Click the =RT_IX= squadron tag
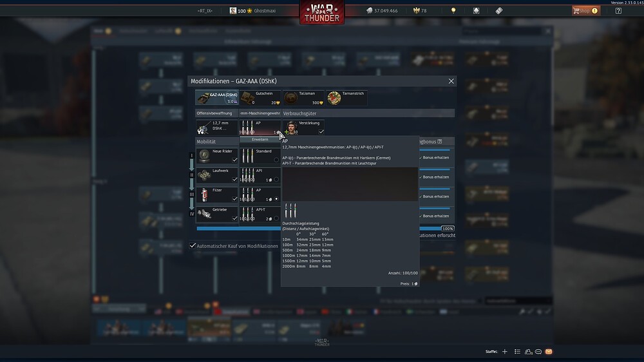This screenshot has height=362, width=644. [x=205, y=11]
